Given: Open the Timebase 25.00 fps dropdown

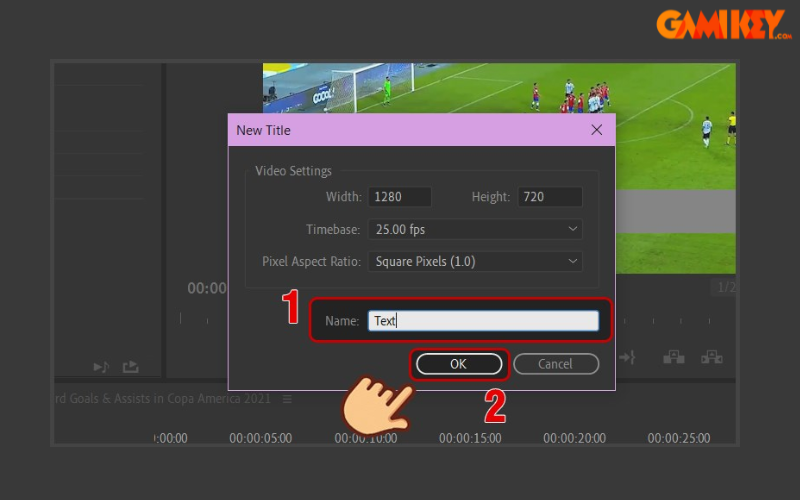Looking at the screenshot, I should click(475, 230).
